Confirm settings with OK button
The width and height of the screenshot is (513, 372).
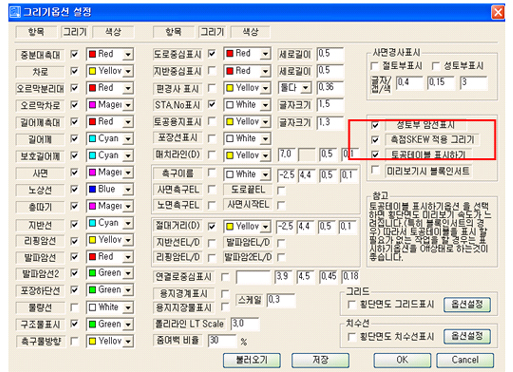(402, 360)
